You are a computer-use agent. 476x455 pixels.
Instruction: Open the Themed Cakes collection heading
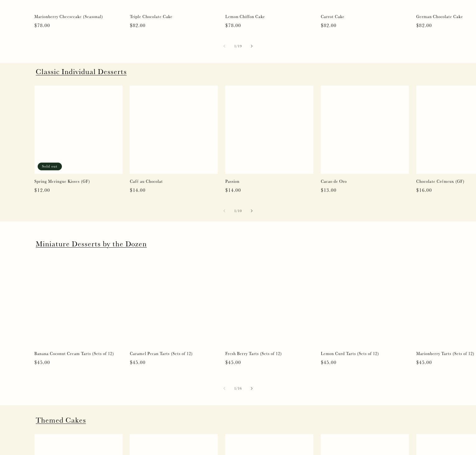[61, 420]
